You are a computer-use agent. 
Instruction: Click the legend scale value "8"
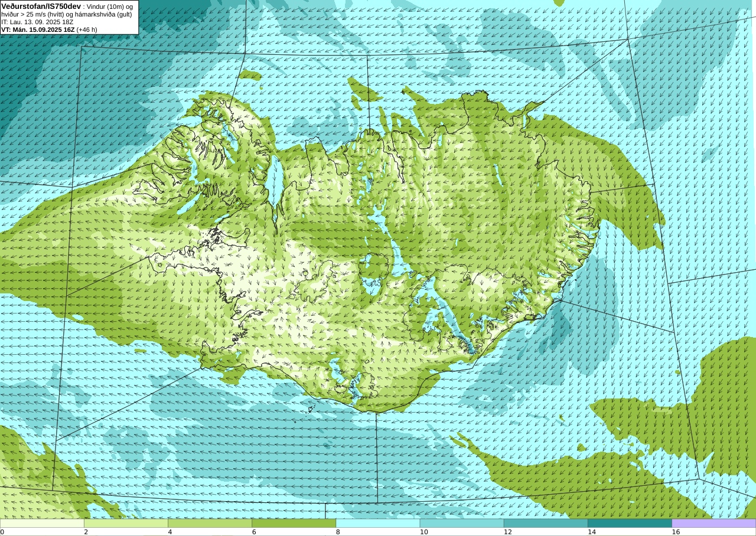pos(338,532)
